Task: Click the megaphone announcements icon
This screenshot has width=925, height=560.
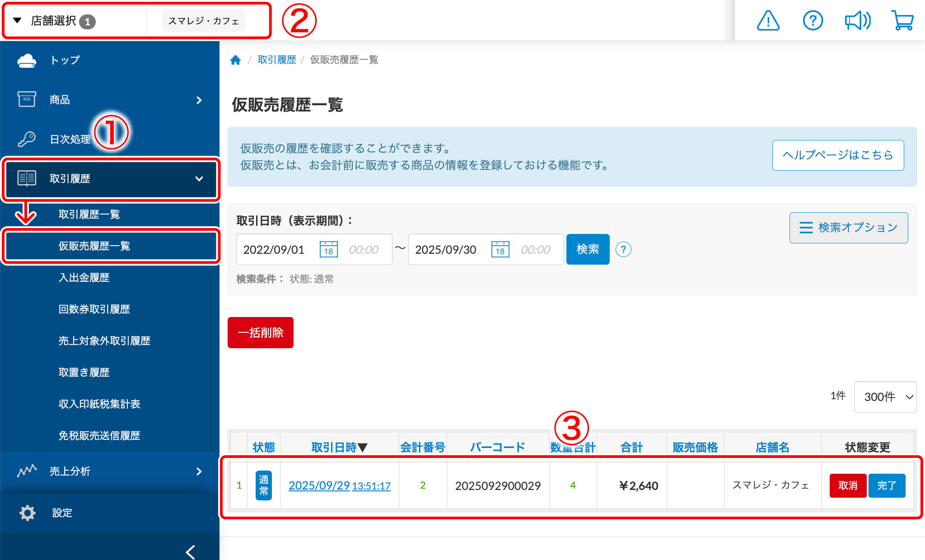Action: (x=857, y=21)
